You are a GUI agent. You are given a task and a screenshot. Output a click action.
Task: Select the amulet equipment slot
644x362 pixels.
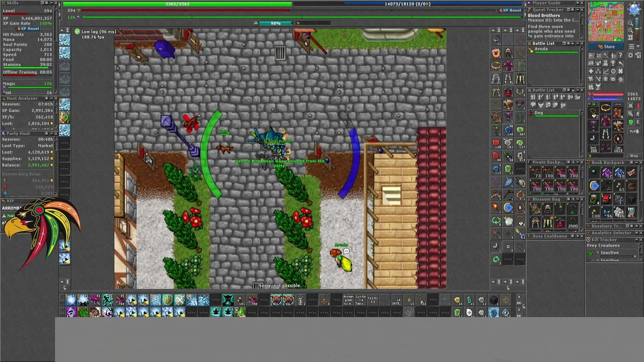(593, 113)
